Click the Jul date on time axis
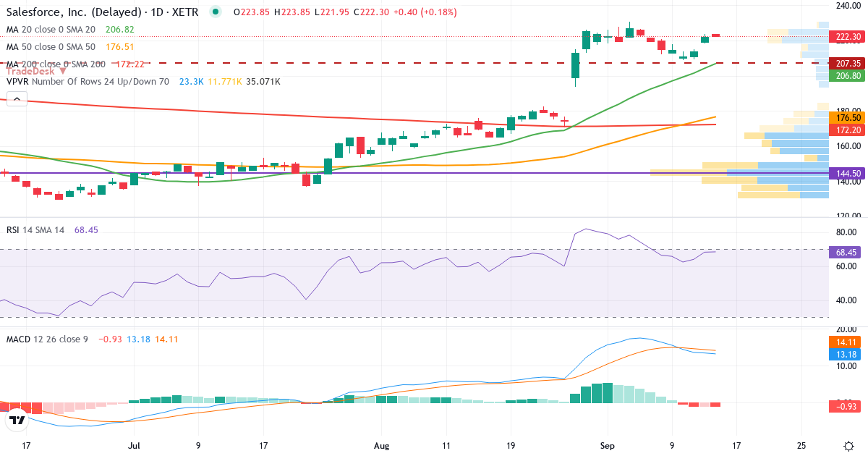Screen dimensions: 868x456 point(134,446)
